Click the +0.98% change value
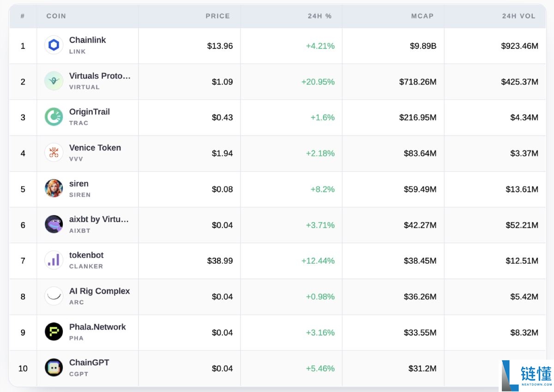Viewport: 554px width, 392px height. click(320, 297)
